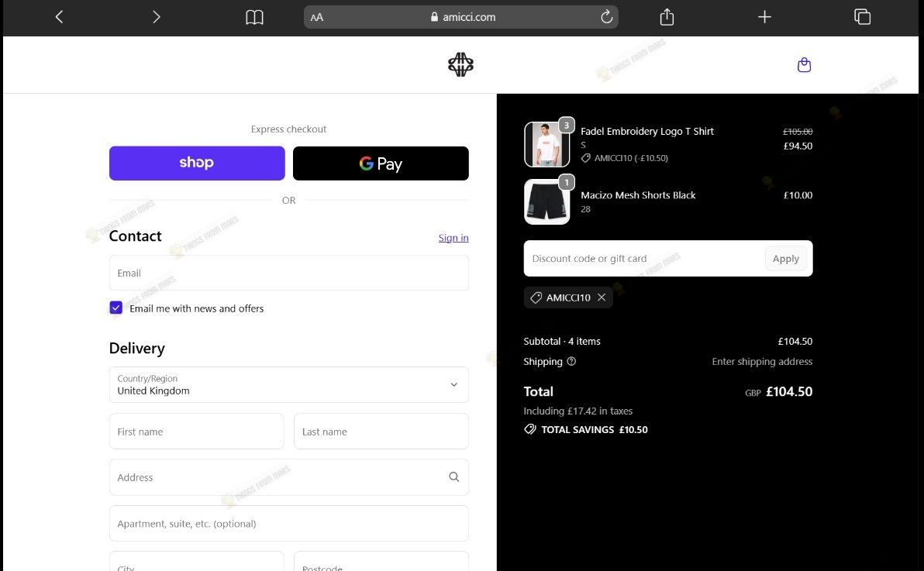Click the Macizo Mesh Shorts Black title
The height and width of the screenshot is (571, 924).
[638, 195]
